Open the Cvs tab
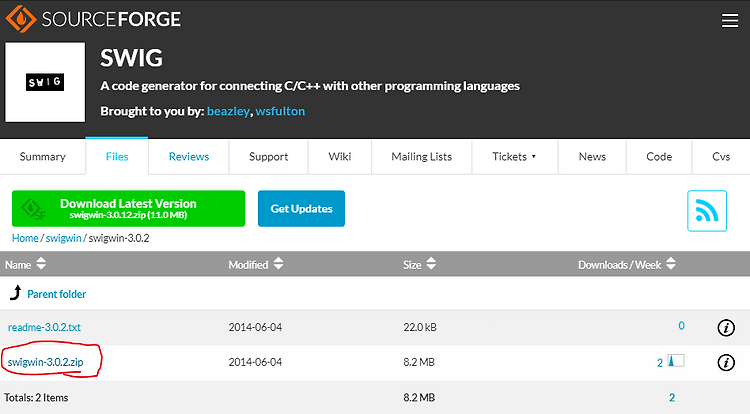750x414 pixels. click(x=721, y=157)
